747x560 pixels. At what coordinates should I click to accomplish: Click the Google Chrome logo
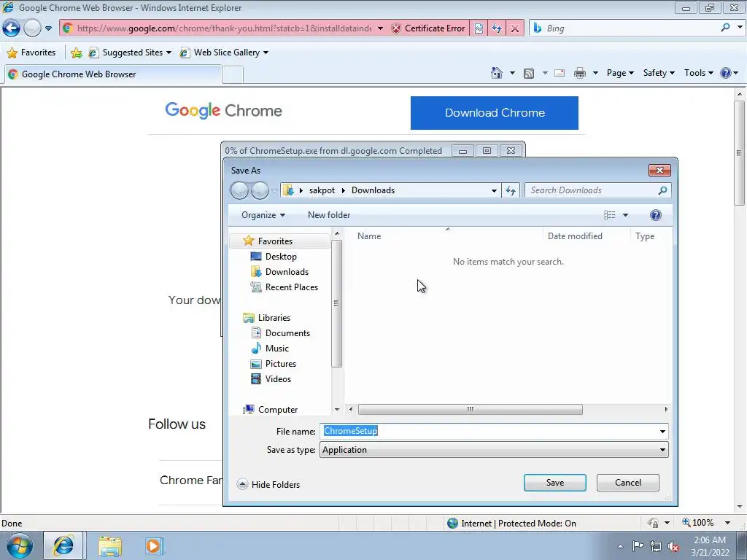click(x=223, y=111)
